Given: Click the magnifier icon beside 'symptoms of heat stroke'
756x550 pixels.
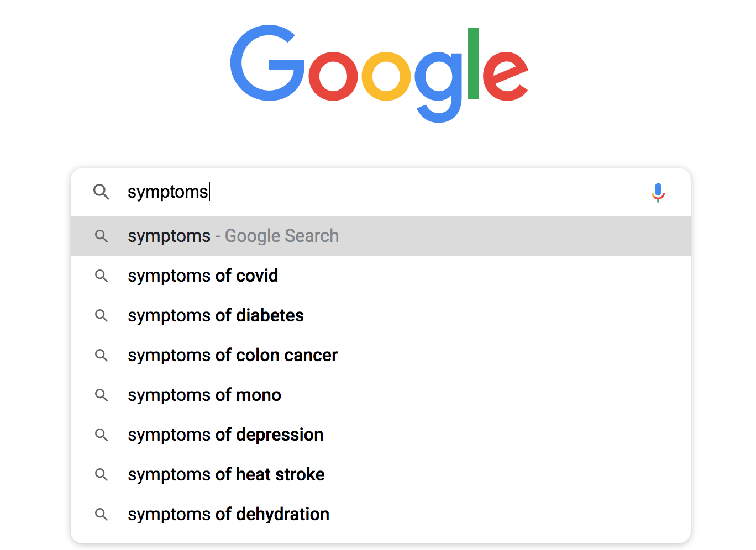Looking at the screenshot, I should point(102,475).
